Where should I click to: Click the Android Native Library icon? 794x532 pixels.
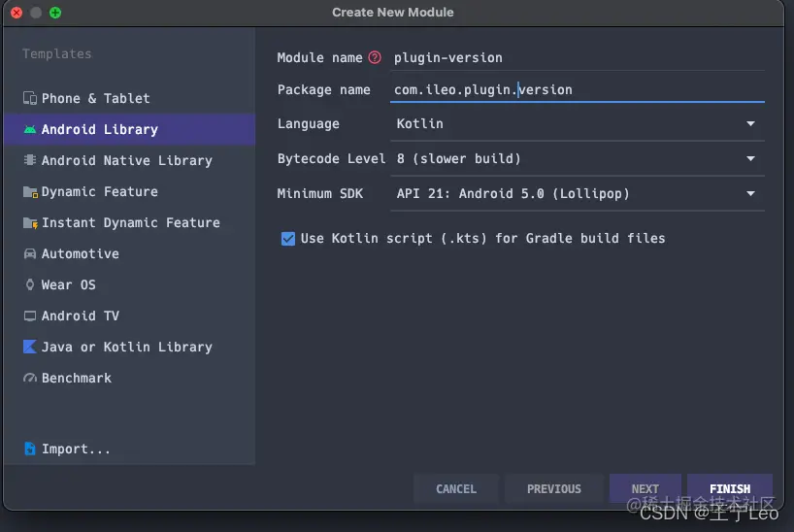coord(30,160)
